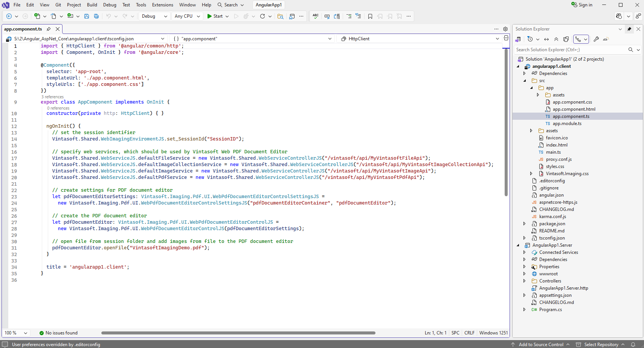Toggle Solution Explorer auto-hide pin
The height and width of the screenshot is (348, 644).
tap(629, 29)
